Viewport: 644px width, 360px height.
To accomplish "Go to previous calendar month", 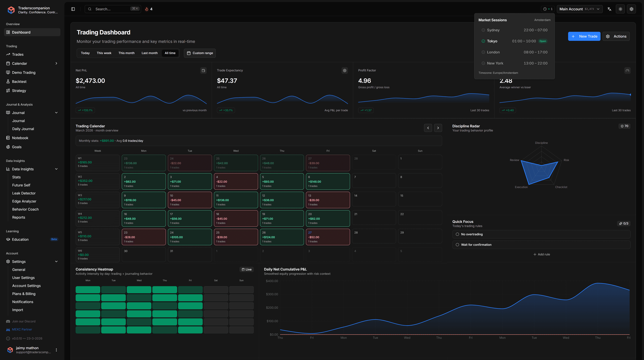I will point(428,128).
